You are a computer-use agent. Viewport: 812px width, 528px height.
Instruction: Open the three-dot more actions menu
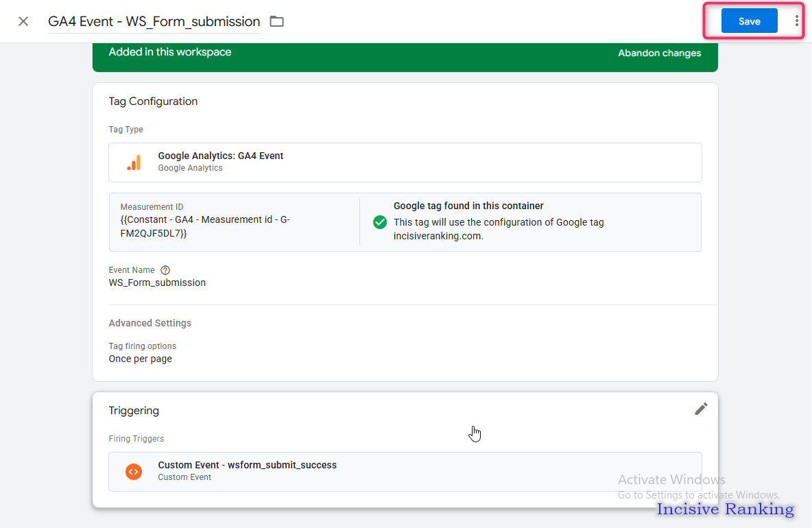796,21
